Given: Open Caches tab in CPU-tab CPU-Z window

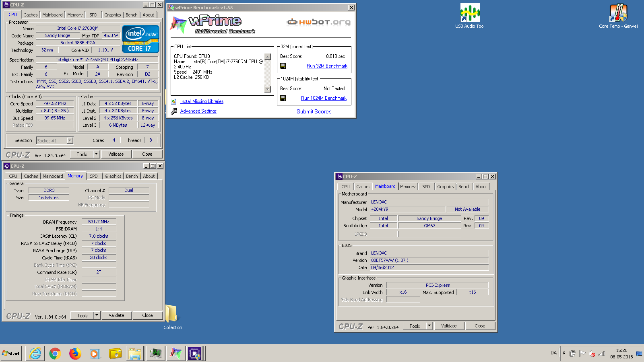Looking at the screenshot, I should point(31,15).
